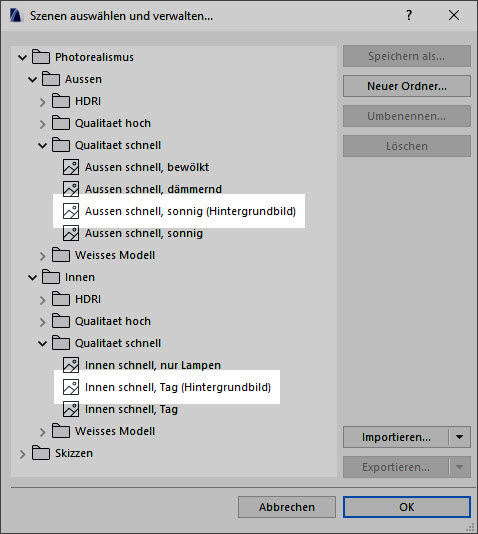Open the help question mark in title bar
Screen dimensions: 478x534
tap(409, 15)
